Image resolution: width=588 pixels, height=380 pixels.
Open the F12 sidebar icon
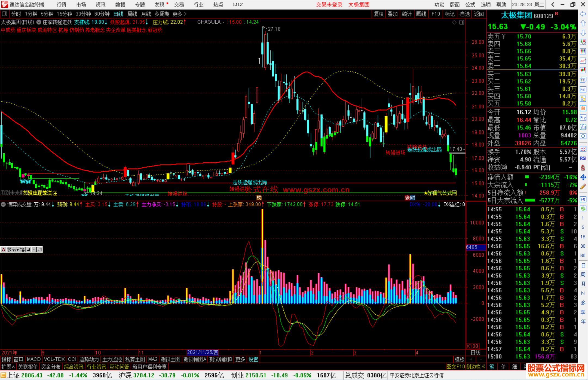[x=583, y=118]
